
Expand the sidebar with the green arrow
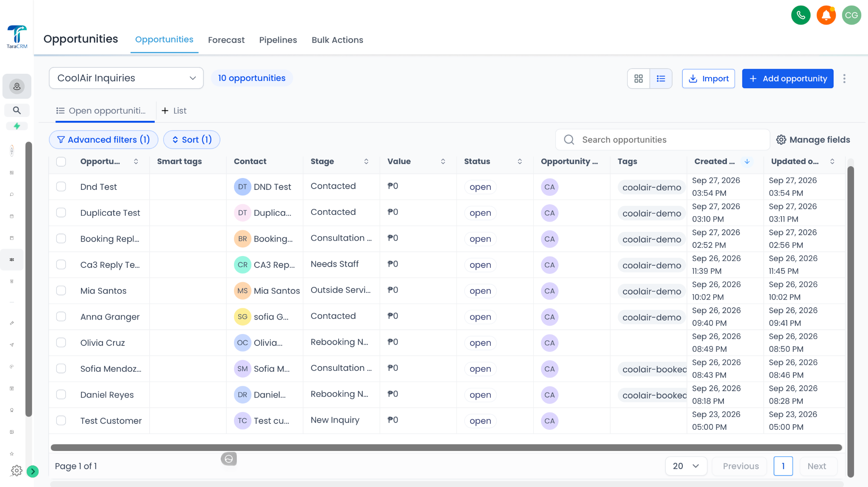tap(33, 471)
